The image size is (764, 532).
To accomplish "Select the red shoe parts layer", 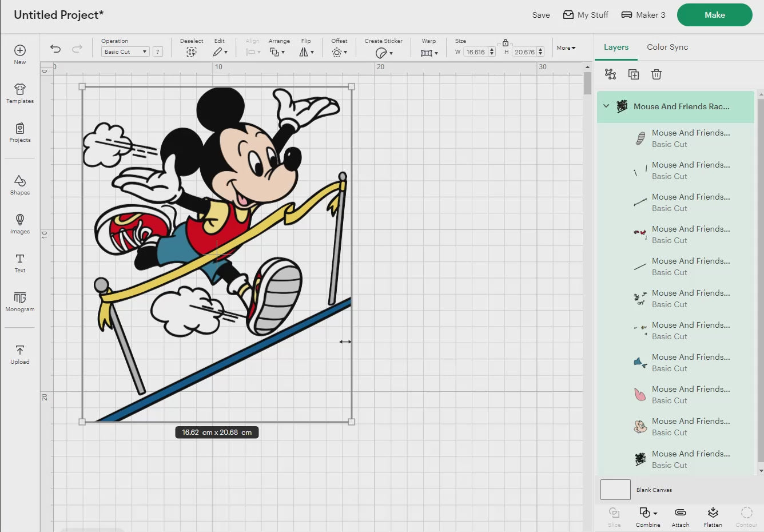I will click(x=676, y=235).
